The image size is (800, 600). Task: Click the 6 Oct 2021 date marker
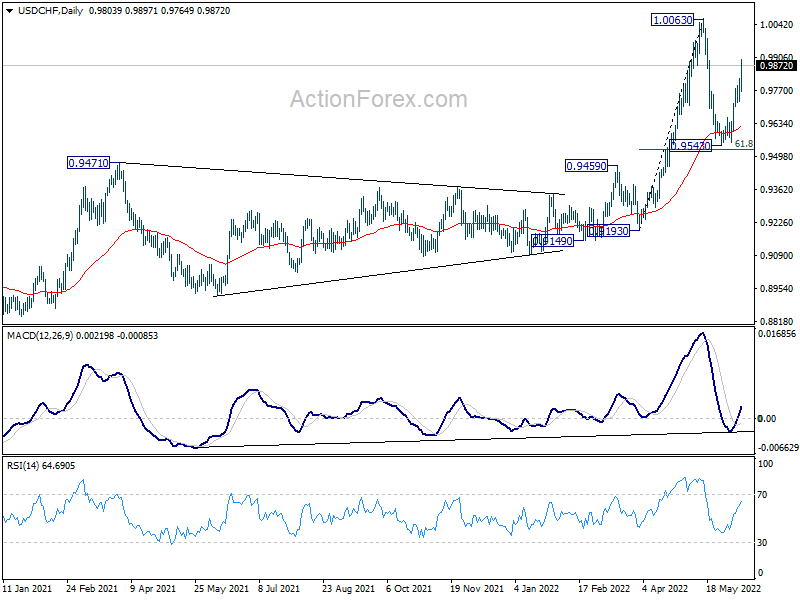coord(409,589)
